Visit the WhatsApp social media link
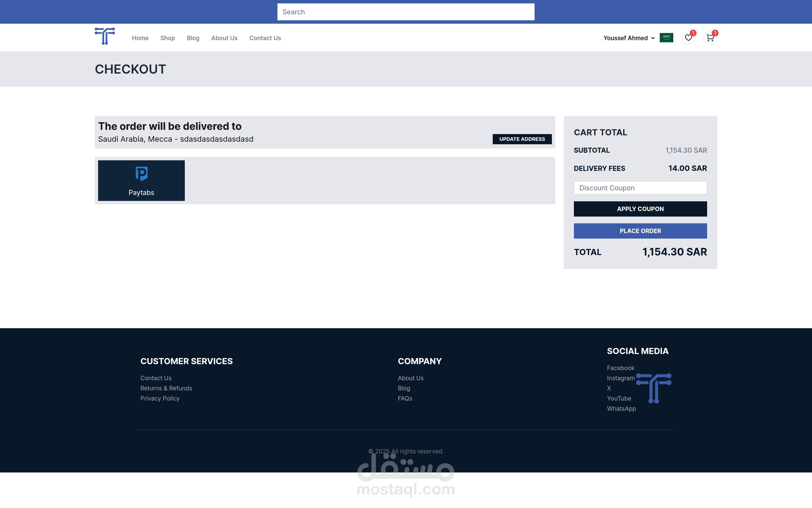Image resolution: width=812 pixels, height=508 pixels. coord(621,409)
